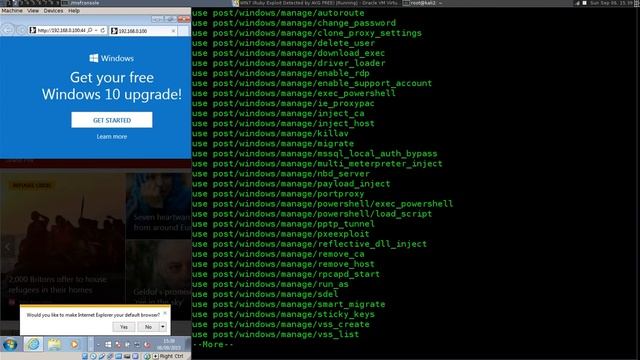Click VirtualBox USB status icon
Image resolution: width=640 pixels, height=360 pixels.
pos(102,356)
